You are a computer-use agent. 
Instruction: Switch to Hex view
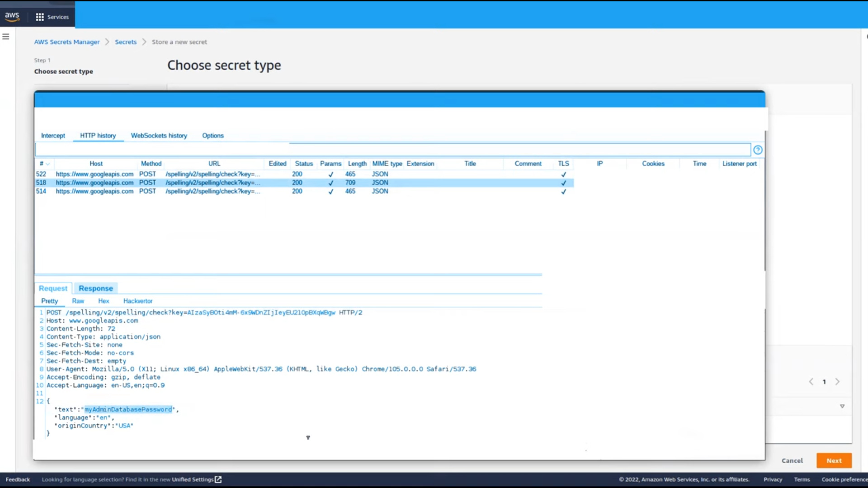[x=104, y=301]
